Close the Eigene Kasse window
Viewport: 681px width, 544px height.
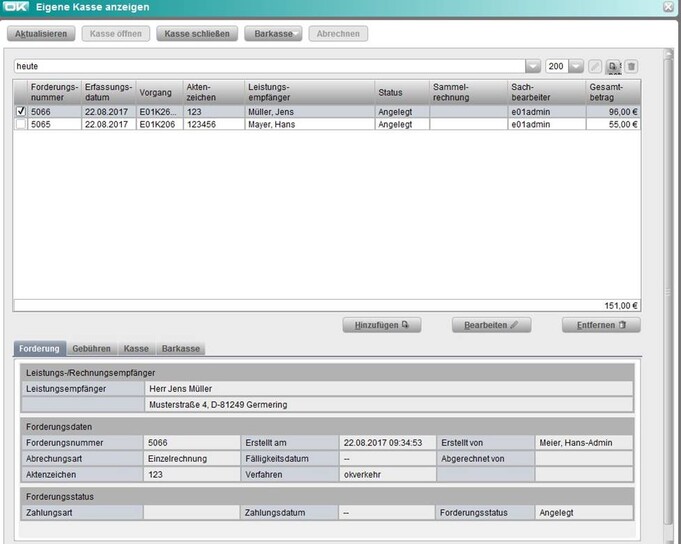click(669, 7)
